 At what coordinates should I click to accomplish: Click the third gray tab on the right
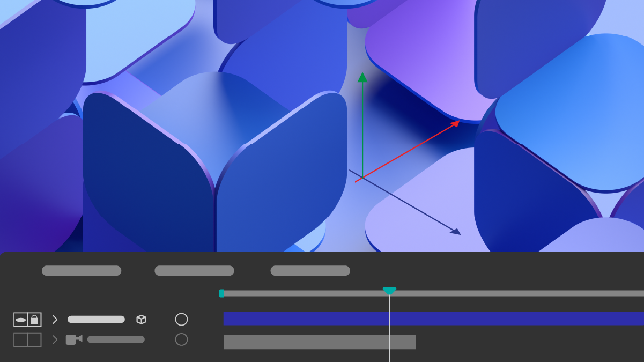pos(309,270)
